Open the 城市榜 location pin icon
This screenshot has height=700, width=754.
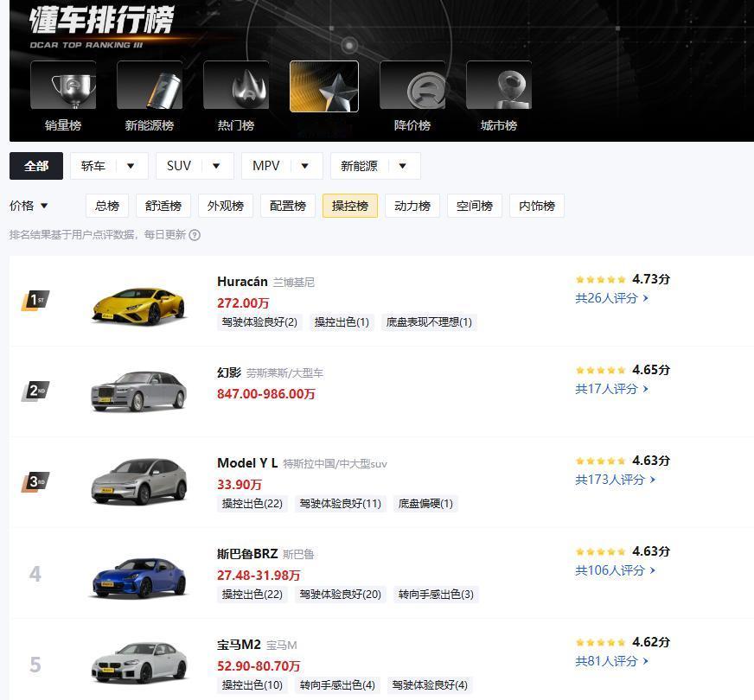tap(499, 85)
